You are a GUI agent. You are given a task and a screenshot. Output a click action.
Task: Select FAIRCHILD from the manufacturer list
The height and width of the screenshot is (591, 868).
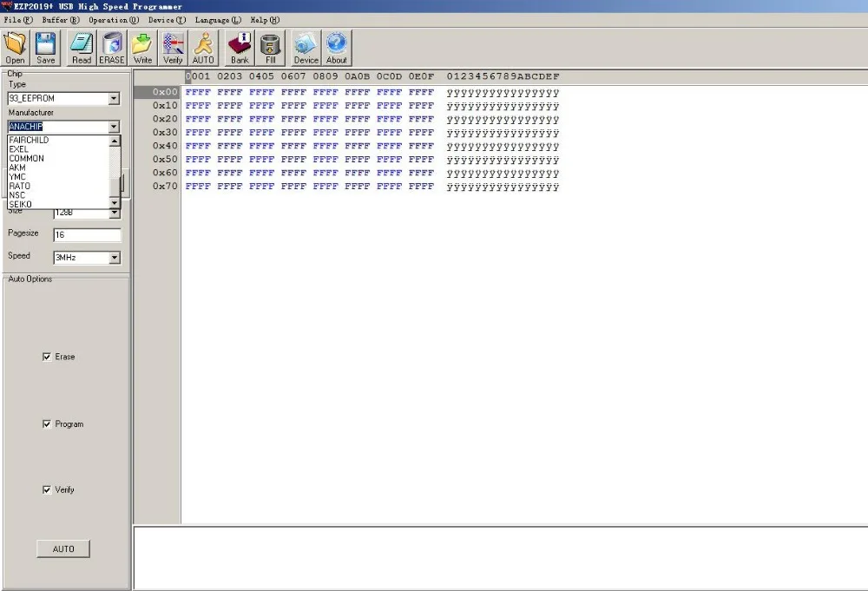[29, 140]
